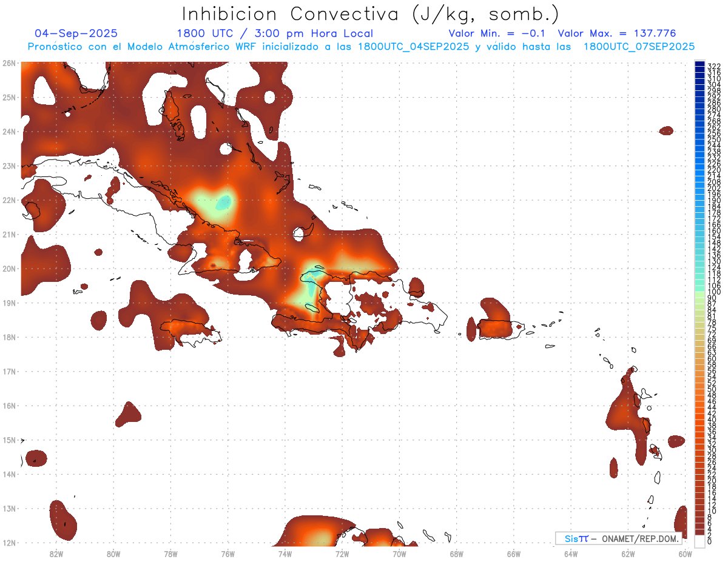728x562 pixels.
Task: Click the '25N' latitude label
Action: coord(8,97)
